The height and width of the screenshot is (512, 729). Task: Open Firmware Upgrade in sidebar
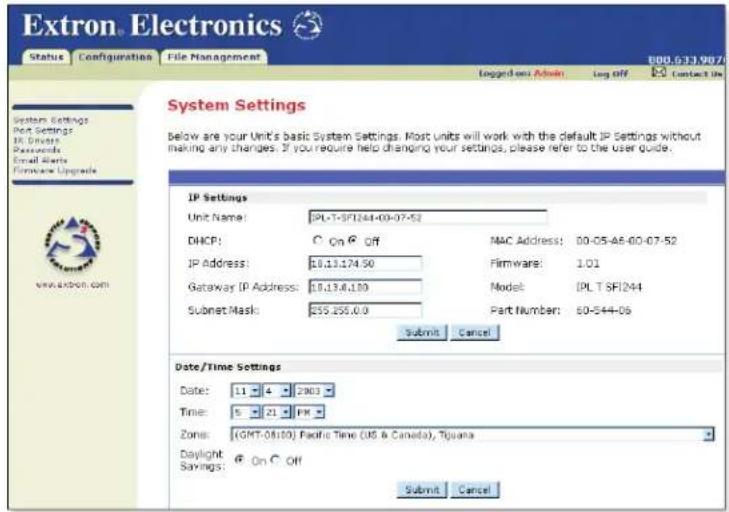click(55, 170)
